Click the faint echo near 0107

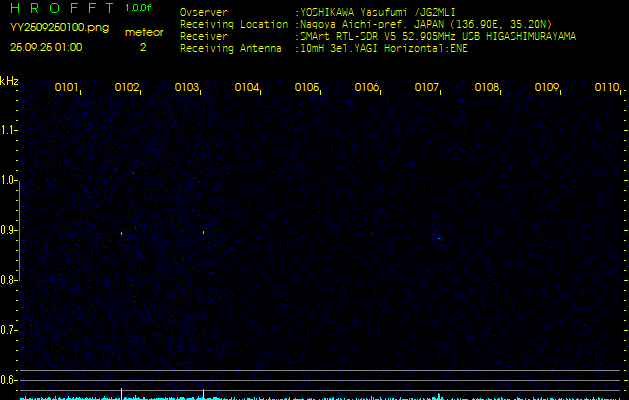(x=439, y=238)
